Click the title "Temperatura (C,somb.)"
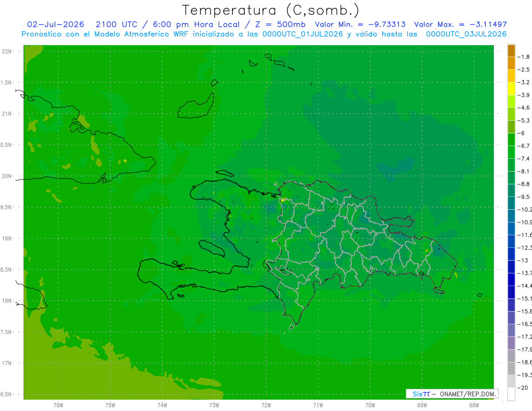Image resolution: width=532 pixels, height=411 pixels. (x=271, y=11)
